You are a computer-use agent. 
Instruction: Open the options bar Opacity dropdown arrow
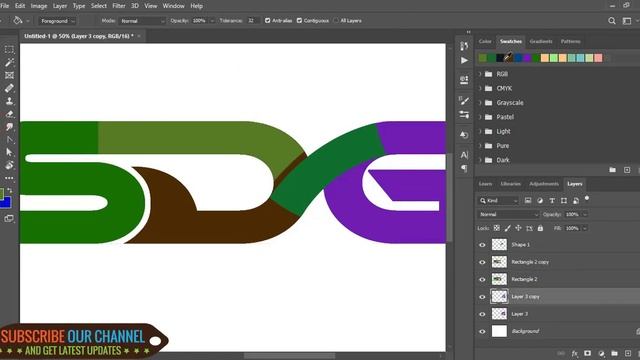click(x=212, y=21)
